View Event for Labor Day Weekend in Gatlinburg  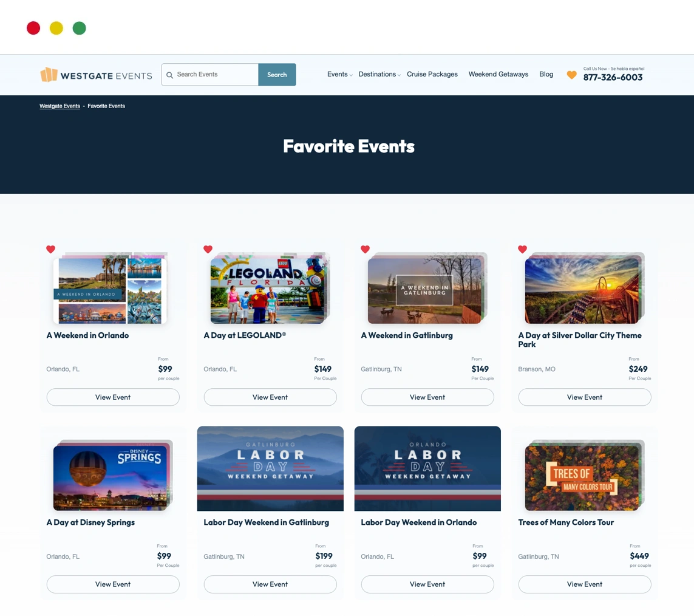(270, 584)
